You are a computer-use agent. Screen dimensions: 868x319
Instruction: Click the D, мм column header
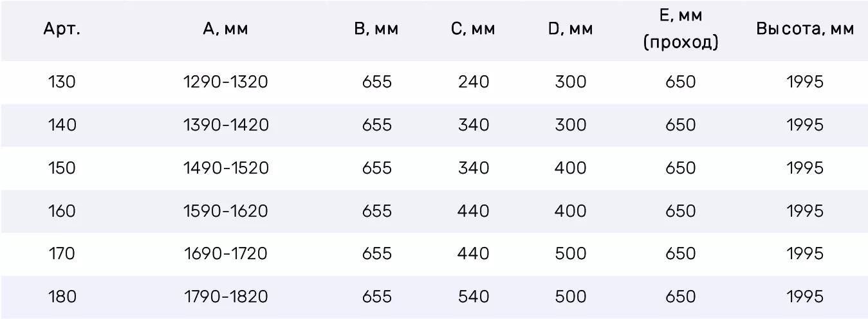coord(570,30)
